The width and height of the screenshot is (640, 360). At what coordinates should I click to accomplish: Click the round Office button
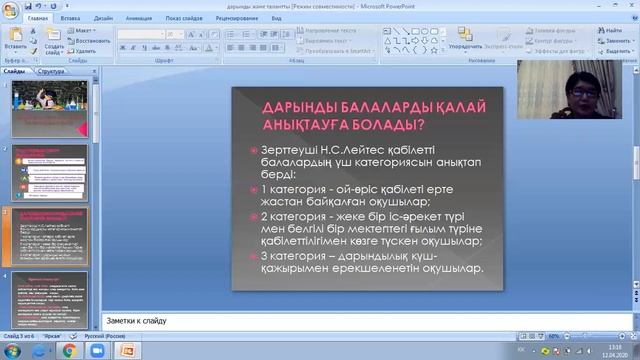[10, 10]
